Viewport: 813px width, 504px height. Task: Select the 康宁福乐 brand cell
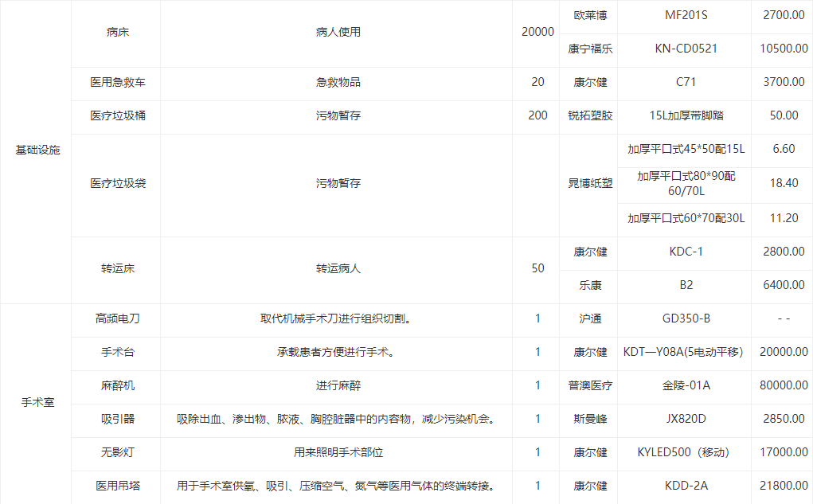590,49
